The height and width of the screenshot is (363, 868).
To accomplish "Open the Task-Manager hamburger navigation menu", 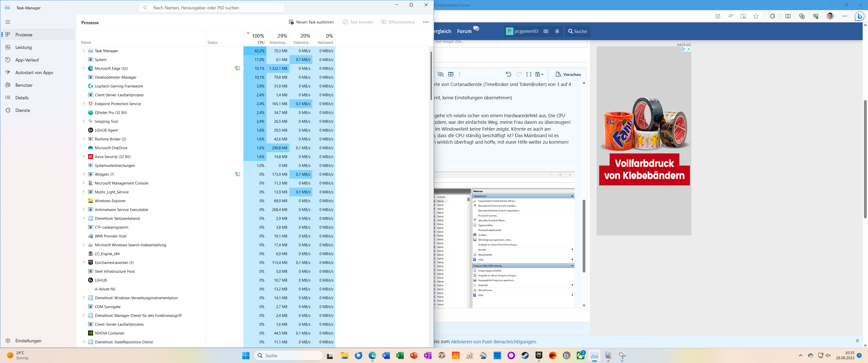I will (x=8, y=22).
